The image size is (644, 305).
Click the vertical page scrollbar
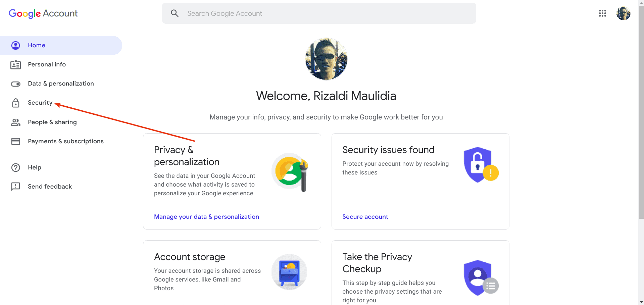641,112
